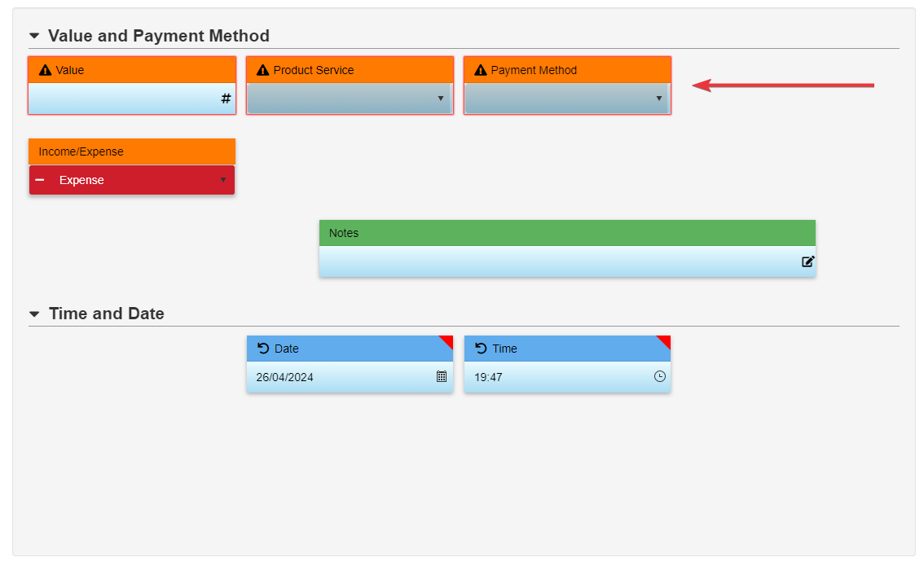Viewport: 924px width, 566px height.
Task: Open the clock icon in Time field
Action: [x=660, y=376]
